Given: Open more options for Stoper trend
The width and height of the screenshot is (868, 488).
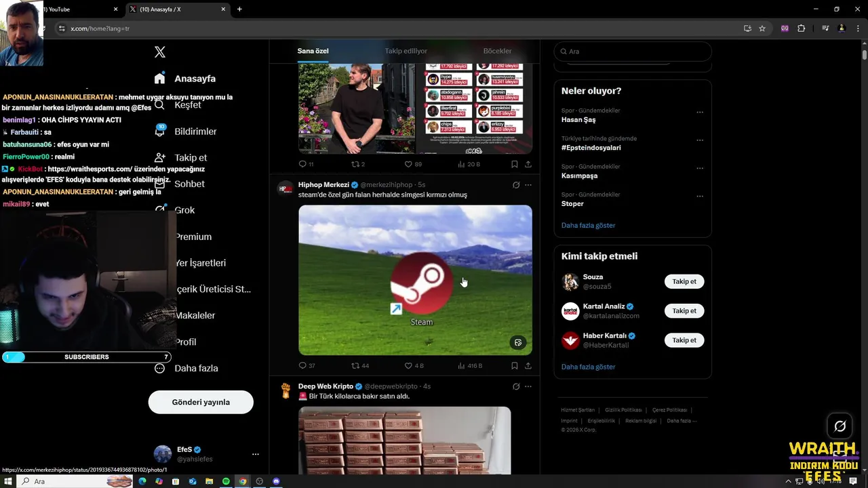Looking at the screenshot, I should [700, 197].
